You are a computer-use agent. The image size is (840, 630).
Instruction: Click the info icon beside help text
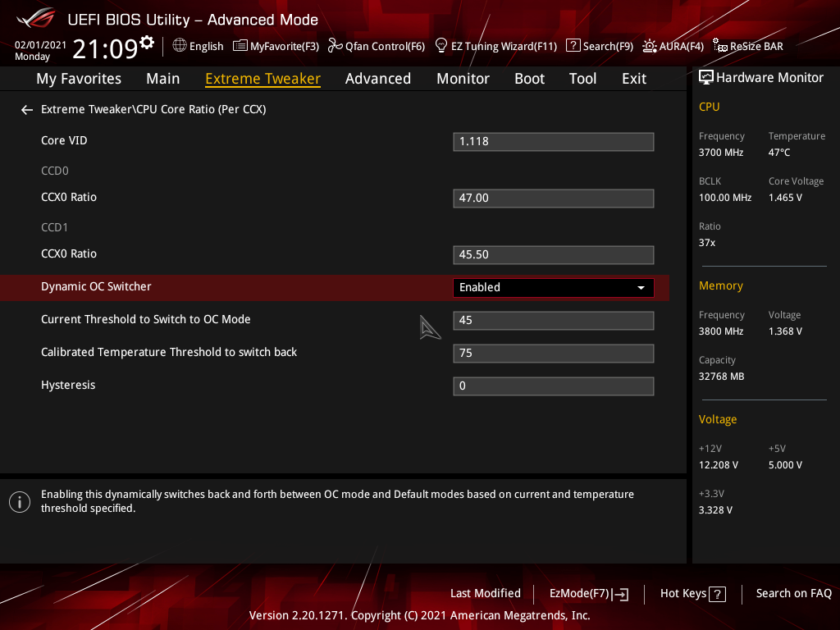click(x=20, y=502)
